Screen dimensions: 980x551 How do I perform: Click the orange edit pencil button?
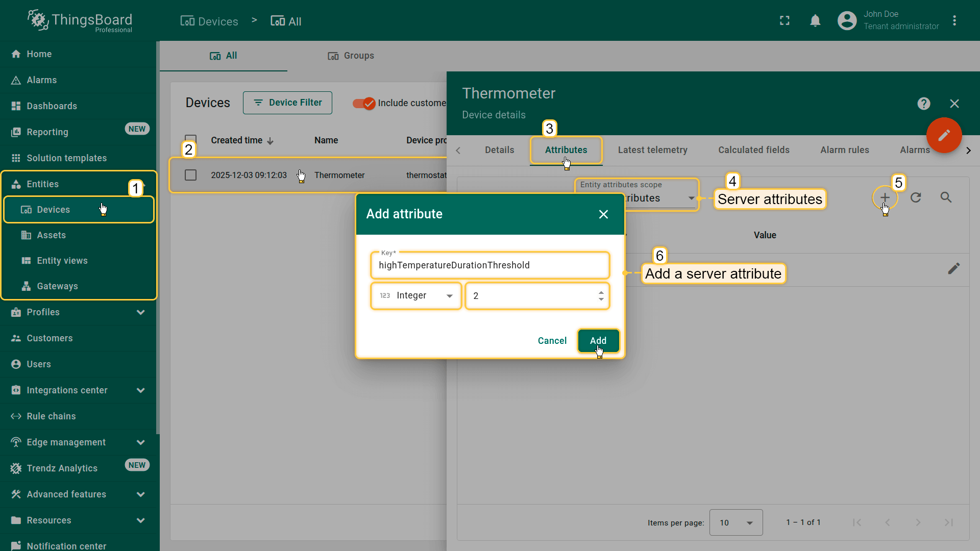944,135
